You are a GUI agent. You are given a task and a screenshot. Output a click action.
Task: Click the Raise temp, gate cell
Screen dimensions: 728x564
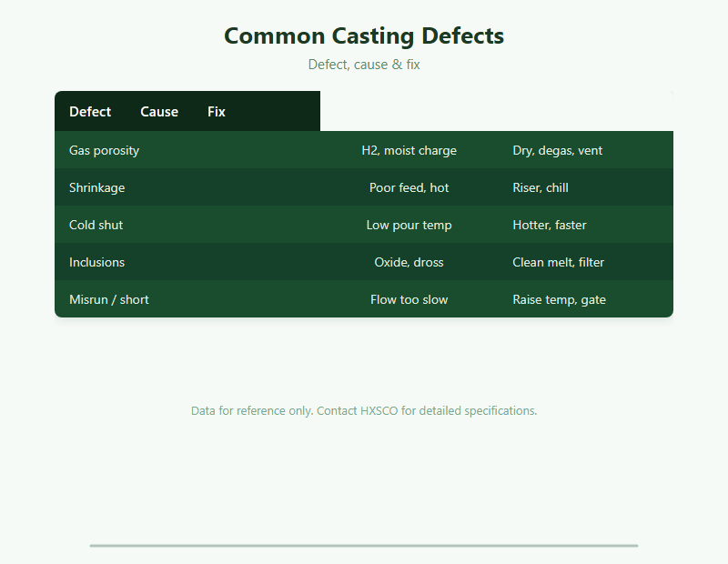[585, 299]
